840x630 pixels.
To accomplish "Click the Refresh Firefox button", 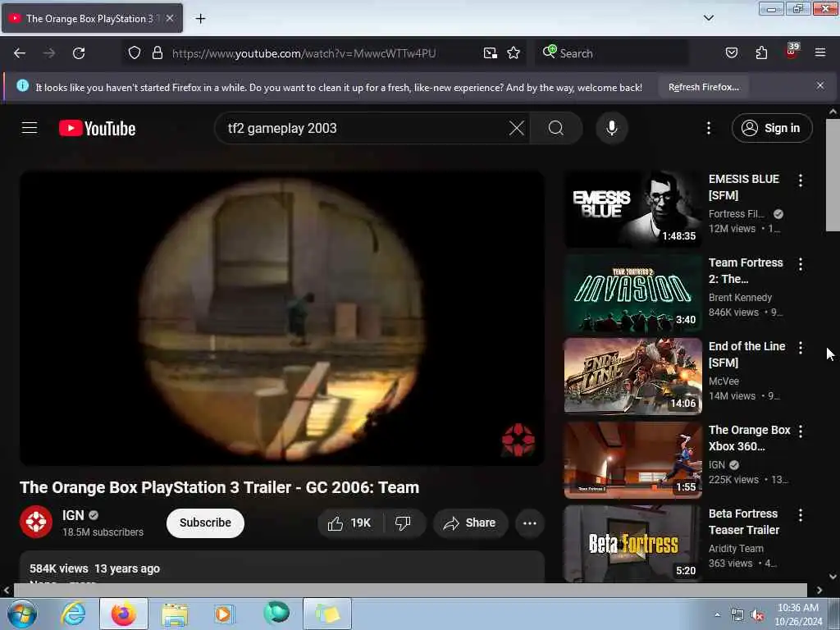I will tap(703, 87).
